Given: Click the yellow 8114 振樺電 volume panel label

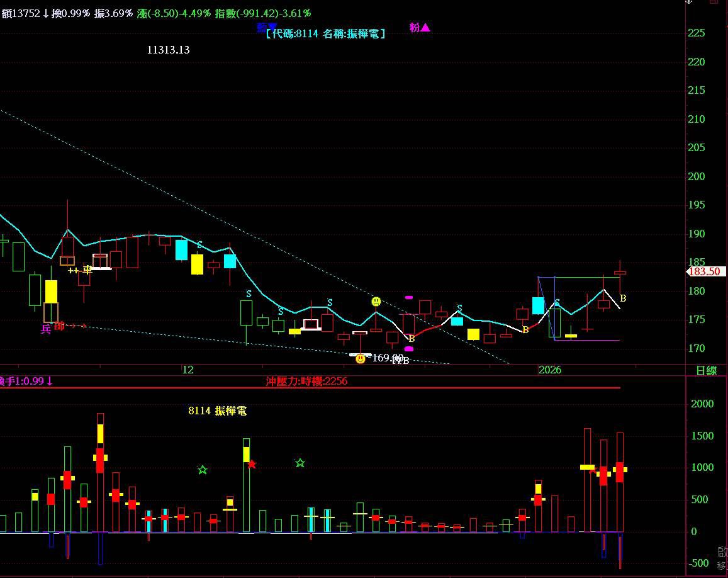Looking at the screenshot, I should click(217, 411).
